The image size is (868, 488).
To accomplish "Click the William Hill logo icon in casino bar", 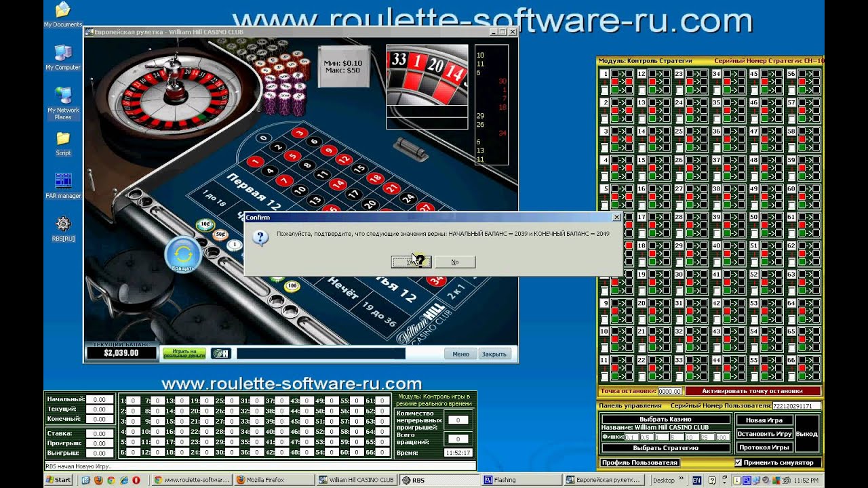I will (220, 353).
